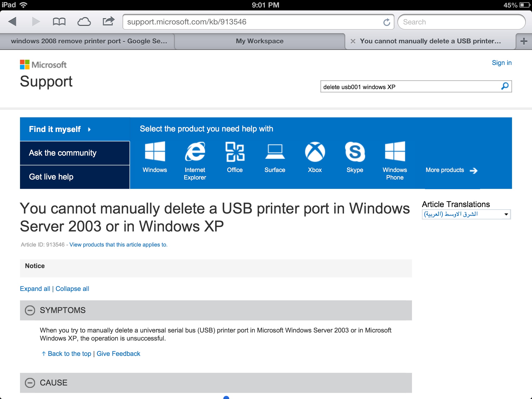This screenshot has height=399, width=532.
Task: Click the Give Feedback link
Action: point(118,354)
